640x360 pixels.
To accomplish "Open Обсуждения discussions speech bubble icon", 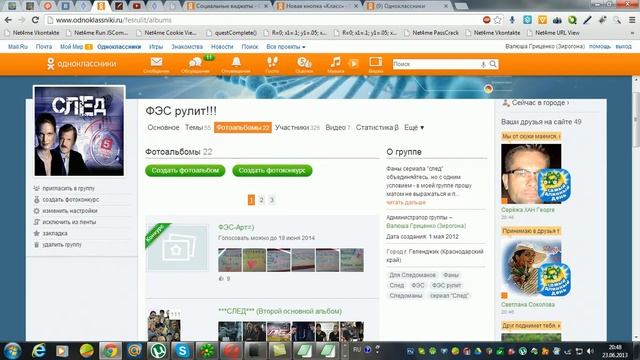I will (x=196, y=64).
